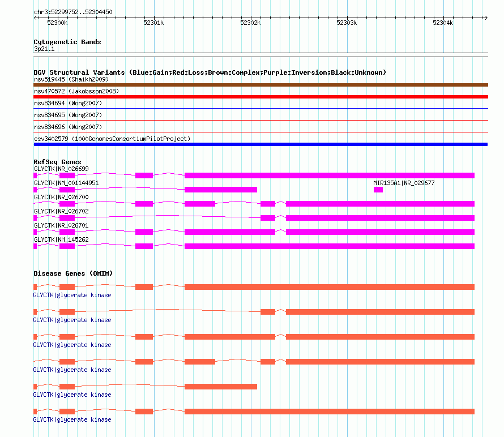The width and height of the screenshot is (504, 437).
Task: Click the GLYCTK|NR_026700 transcript label
Action: coord(61,197)
